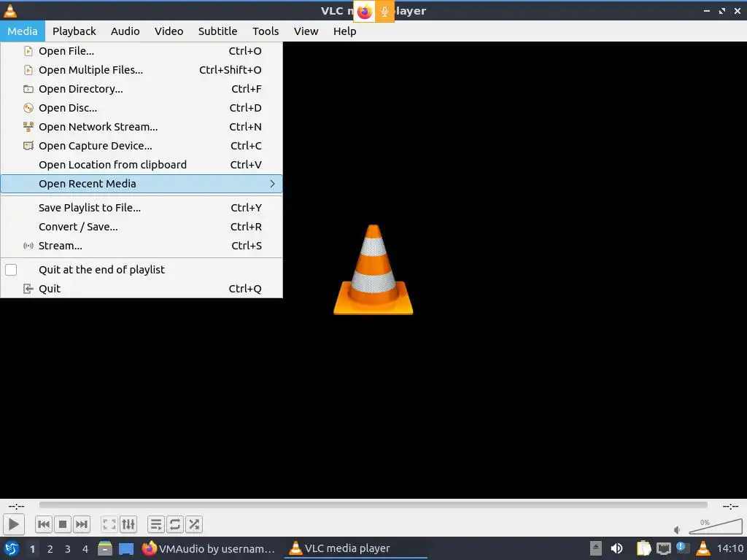Click VLC cone icon in title bar
The height and width of the screenshot is (560, 747).
10,10
